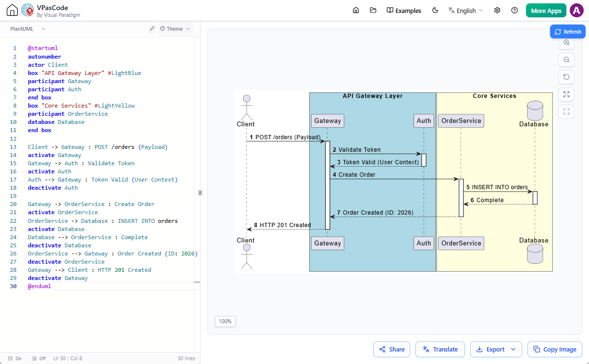Screen dimensions: 589x364
Task: Reset the diagram view rotation arrow icon
Action: (x=566, y=77)
